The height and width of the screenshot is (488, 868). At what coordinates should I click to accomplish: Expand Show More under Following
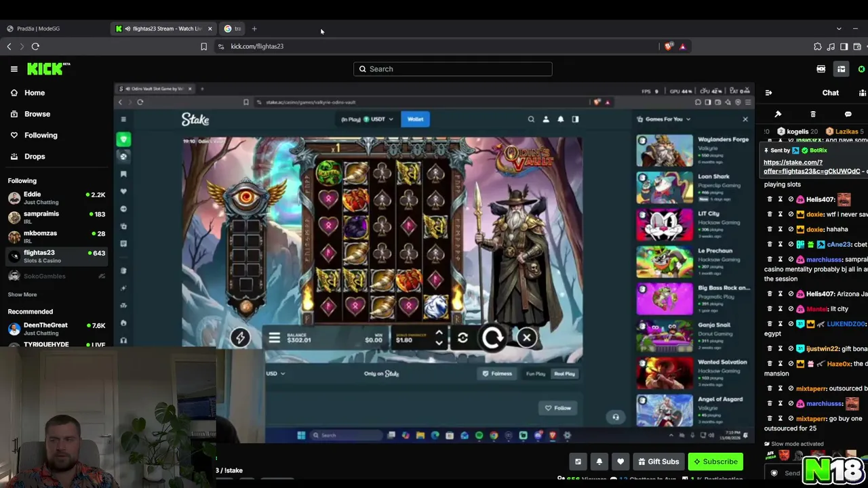click(x=22, y=294)
